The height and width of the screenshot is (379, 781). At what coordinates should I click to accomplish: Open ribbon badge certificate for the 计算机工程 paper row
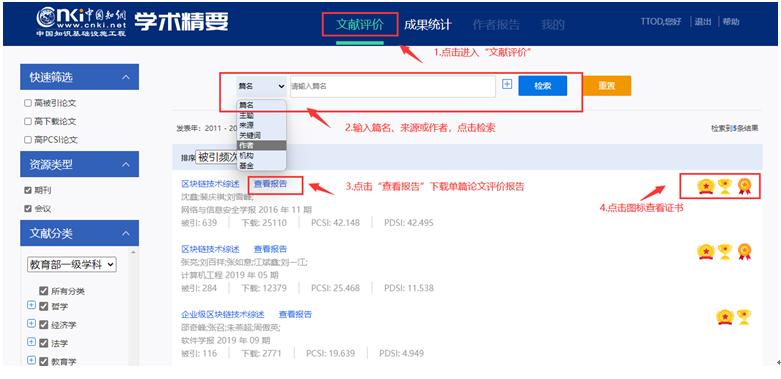point(745,252)
